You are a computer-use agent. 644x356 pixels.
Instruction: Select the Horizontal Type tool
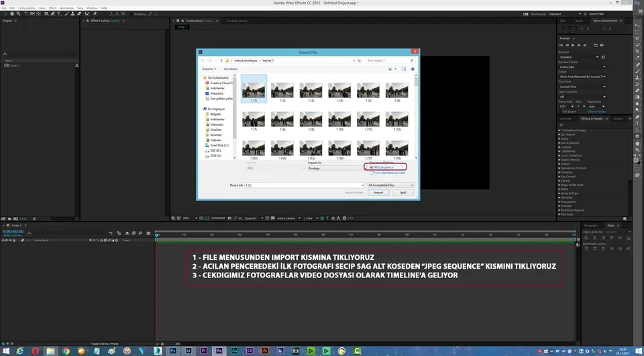pos(59,13)
